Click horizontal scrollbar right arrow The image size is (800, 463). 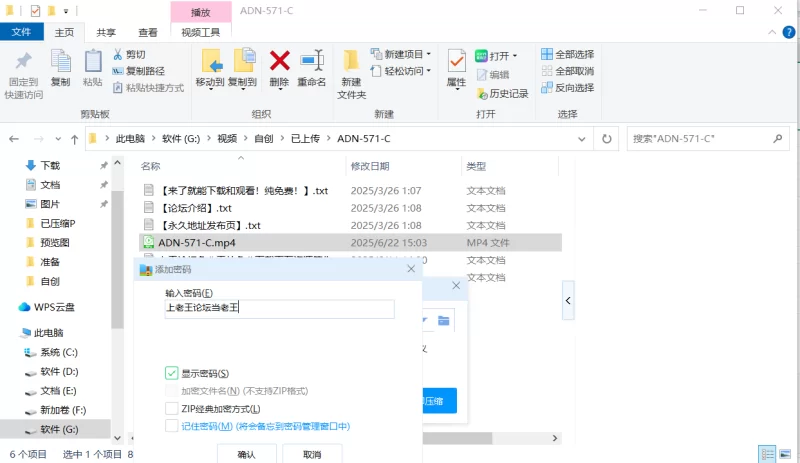pos(555,438)
